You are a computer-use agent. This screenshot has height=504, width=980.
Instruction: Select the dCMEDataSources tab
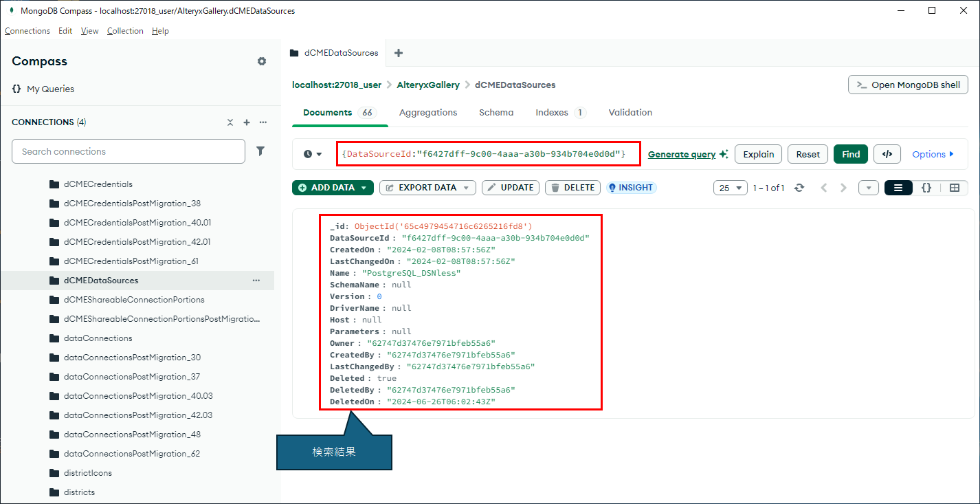coord(334,53)
